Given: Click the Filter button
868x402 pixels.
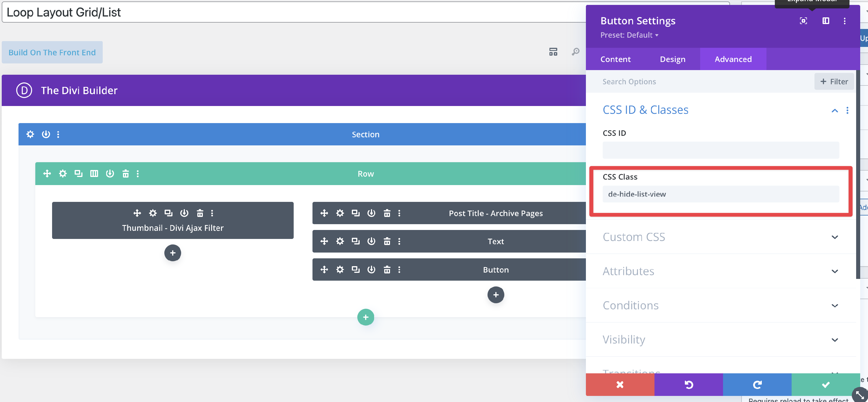Looking at the screenshot, I should [834, 82].
